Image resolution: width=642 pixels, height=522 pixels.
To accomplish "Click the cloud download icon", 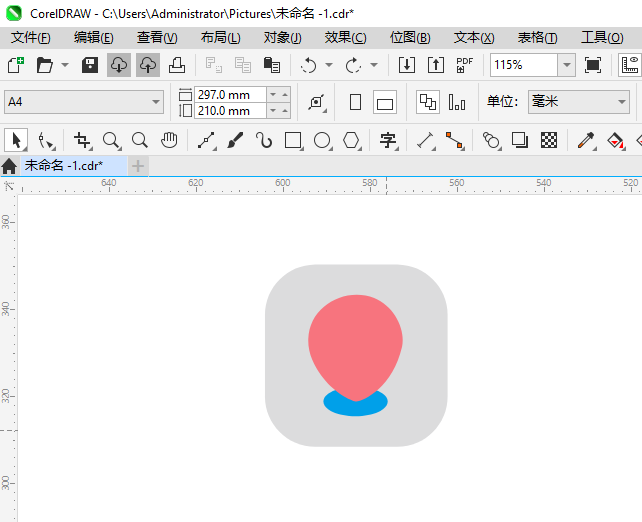I will (119, 65).
